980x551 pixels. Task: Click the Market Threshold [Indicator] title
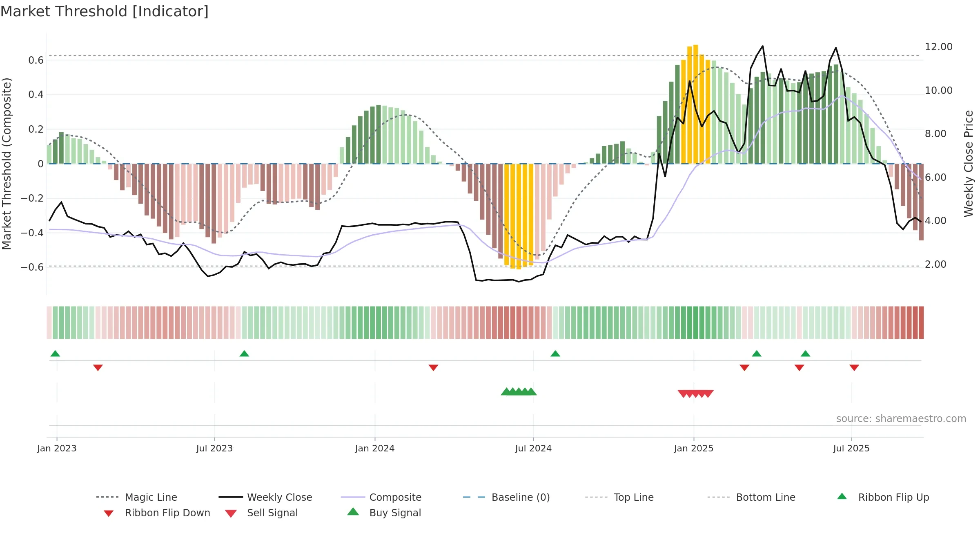point(105,11)
